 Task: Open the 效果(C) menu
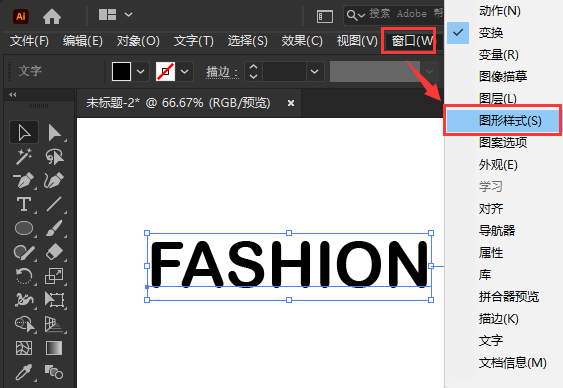coord(302,41)
